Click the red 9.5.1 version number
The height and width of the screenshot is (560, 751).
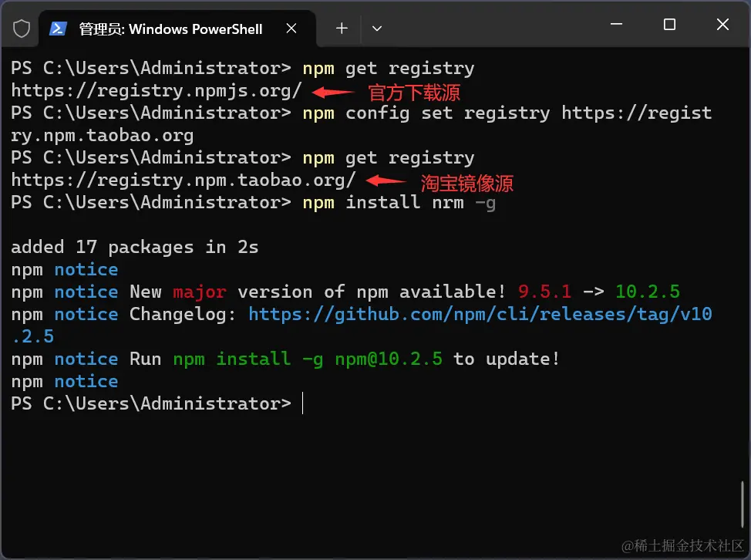544,292
